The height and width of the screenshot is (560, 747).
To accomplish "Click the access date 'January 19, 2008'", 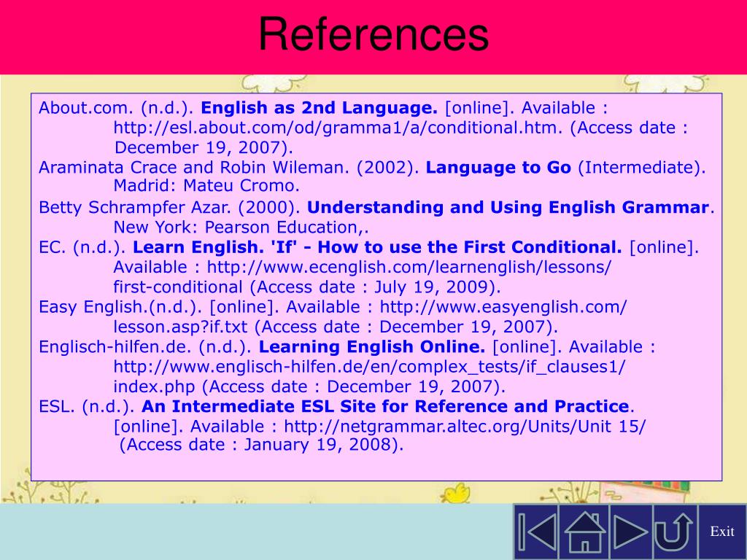I will (x=318, y=444).
